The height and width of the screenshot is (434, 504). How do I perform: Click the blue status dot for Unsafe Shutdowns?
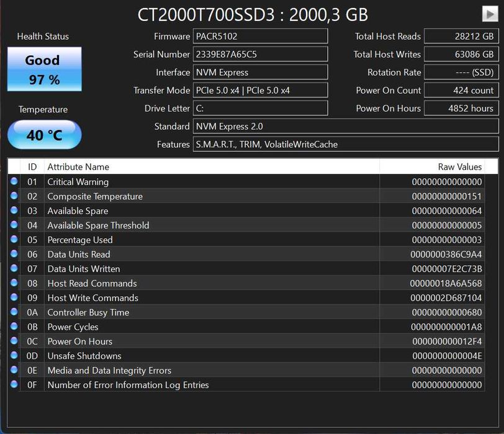point(14,355)
